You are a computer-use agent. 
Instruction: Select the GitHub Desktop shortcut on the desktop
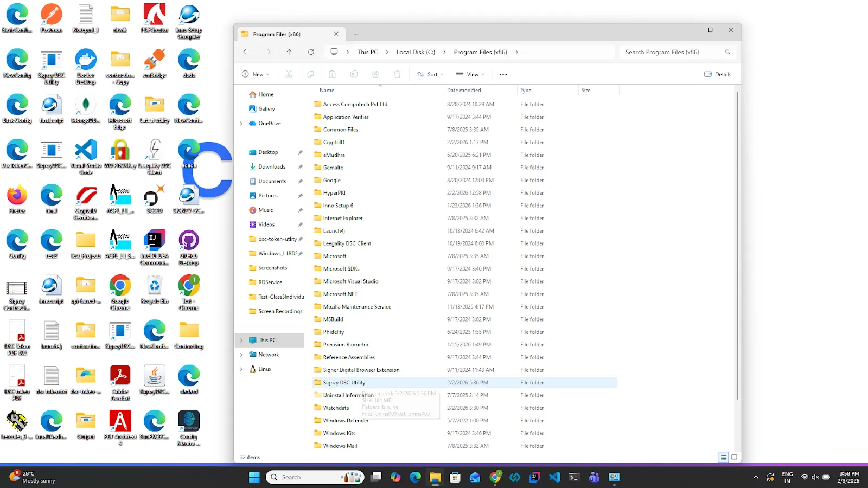click(x=189, y=247)
